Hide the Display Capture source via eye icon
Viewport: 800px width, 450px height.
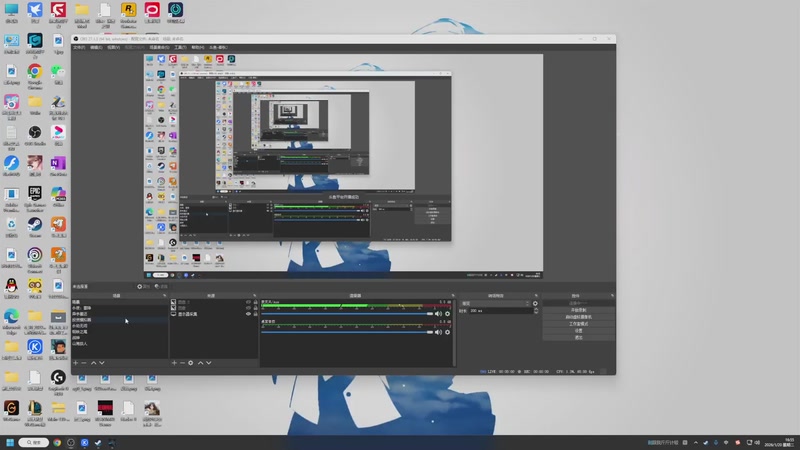click(248, 314)
